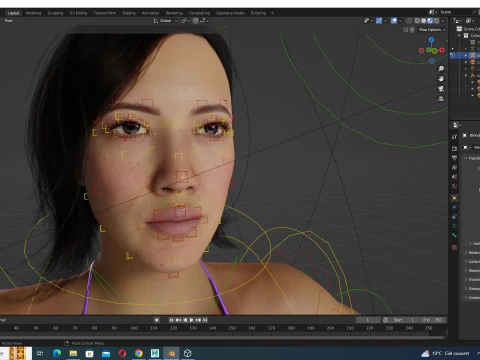The image size is (480, 360).
Task: Open File Explorer from the taskbar
Action: pyautogui.click(x=73, y=353)
